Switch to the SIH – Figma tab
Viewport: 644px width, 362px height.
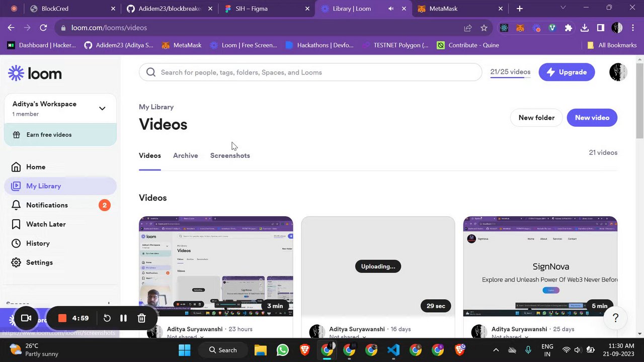pos(267,9)
